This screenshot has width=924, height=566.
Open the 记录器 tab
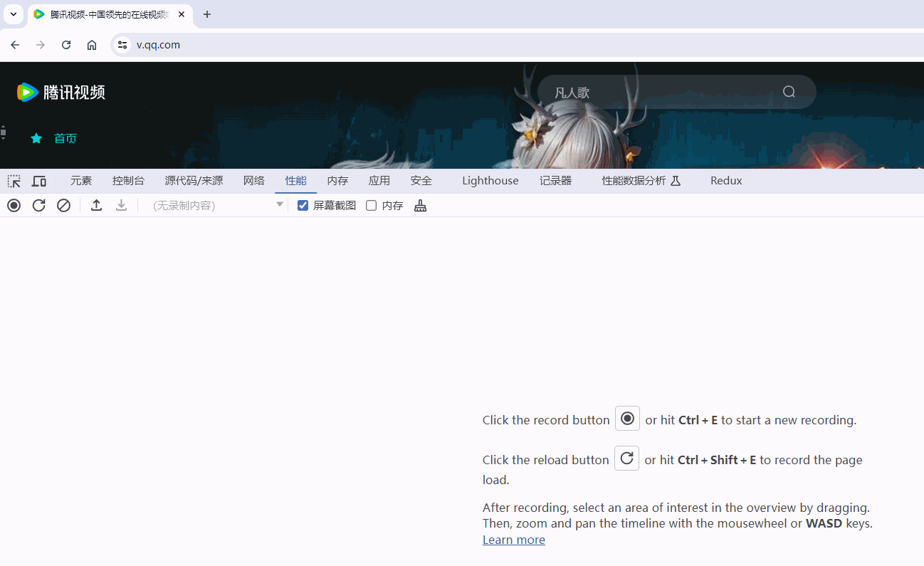556,181
